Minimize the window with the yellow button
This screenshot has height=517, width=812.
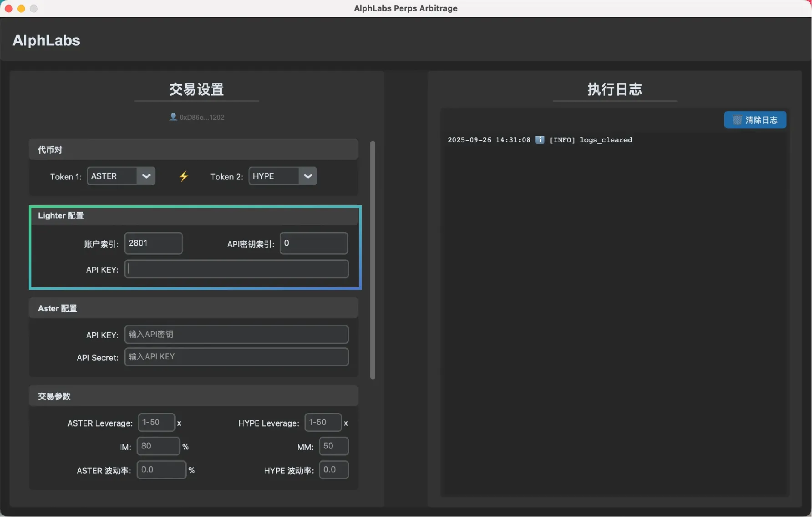(x=21, y=8)
